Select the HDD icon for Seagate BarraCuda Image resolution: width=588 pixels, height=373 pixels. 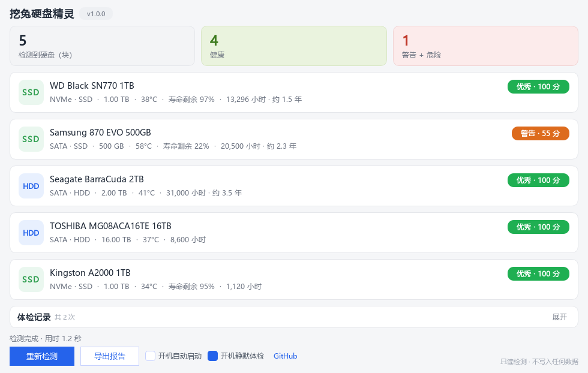pyautogui.click(x=31, y=186)
